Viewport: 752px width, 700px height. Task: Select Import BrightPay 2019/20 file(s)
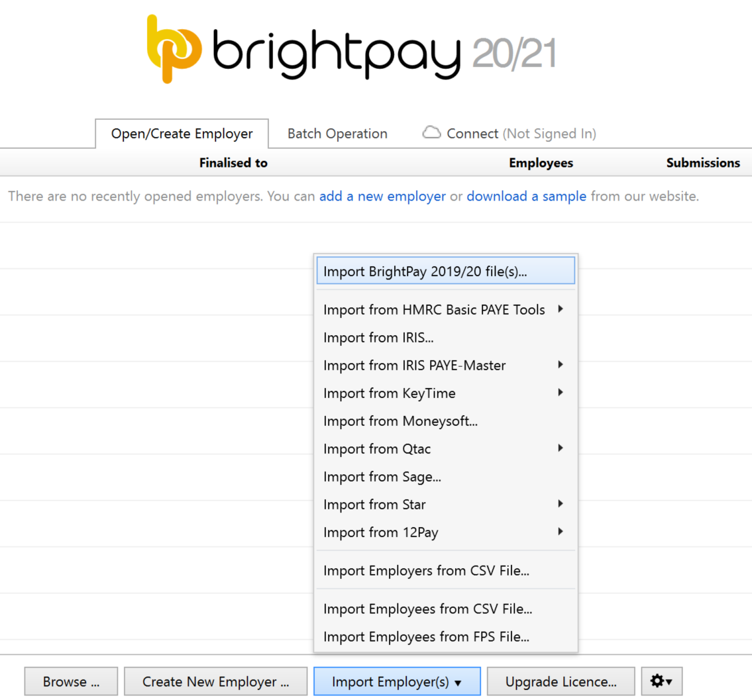[445, 271]
